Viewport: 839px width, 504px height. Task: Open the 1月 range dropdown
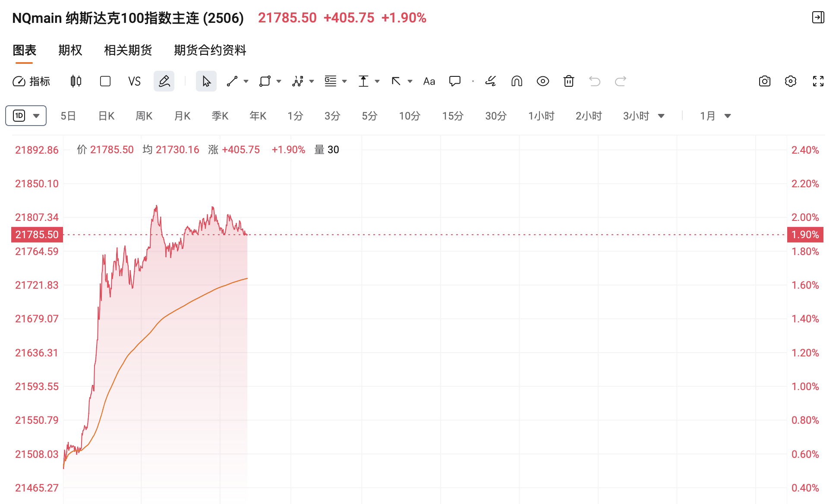pyautogui.click(x=715, y=116)
